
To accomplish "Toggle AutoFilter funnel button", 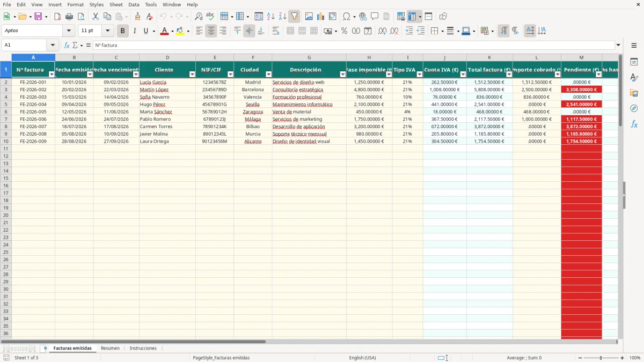I will point(294,17).
